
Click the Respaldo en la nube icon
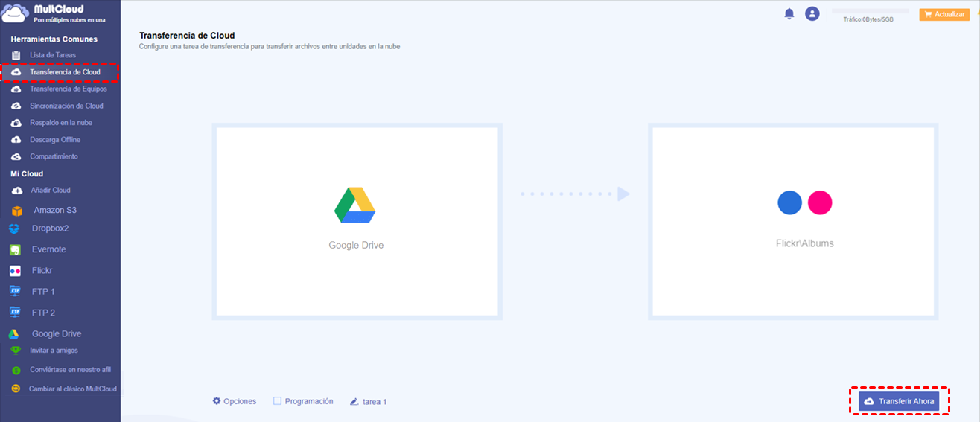pyautogui.click(x=16, y=122)
